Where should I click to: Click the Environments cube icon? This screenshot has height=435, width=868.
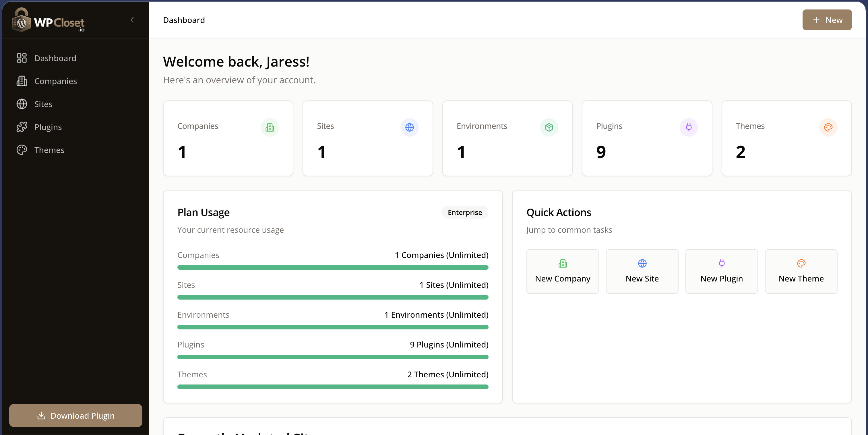click(x=549, y=127)
